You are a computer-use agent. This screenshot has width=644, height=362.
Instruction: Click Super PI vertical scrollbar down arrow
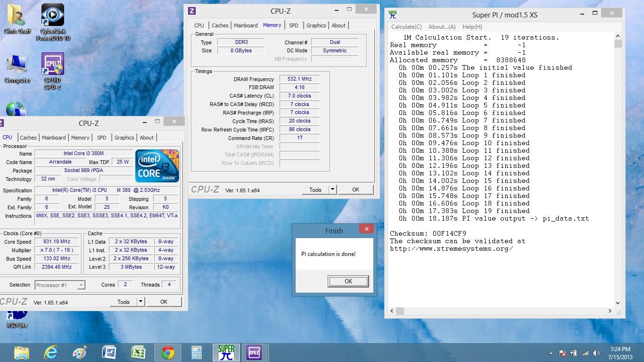[618, 303]
